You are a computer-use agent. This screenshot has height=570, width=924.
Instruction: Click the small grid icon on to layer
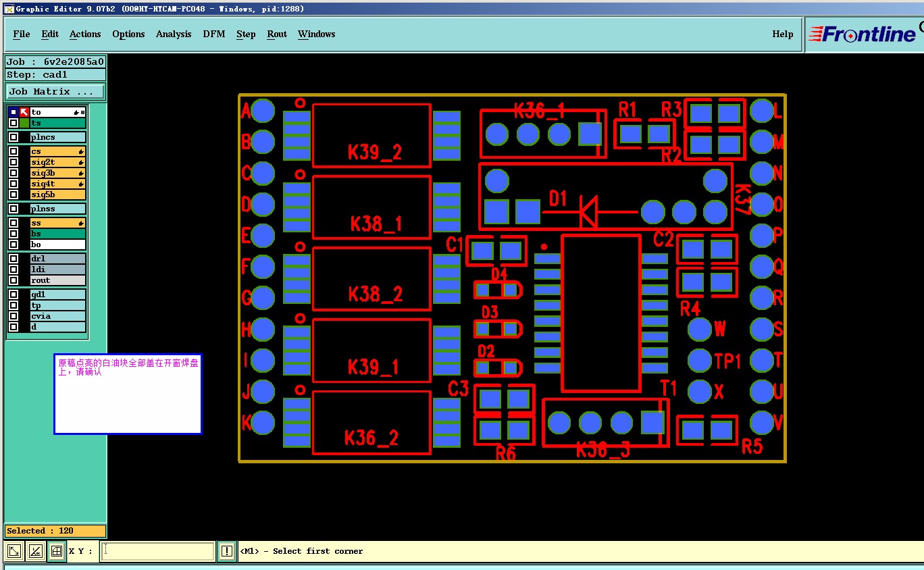click(x=82, y=113)
